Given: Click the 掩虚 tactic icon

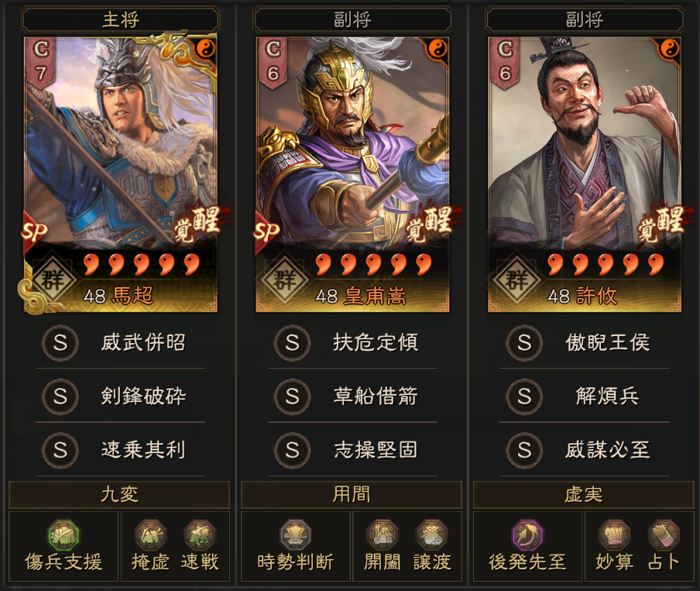Looking at the screenshot, I should point(150,534).
